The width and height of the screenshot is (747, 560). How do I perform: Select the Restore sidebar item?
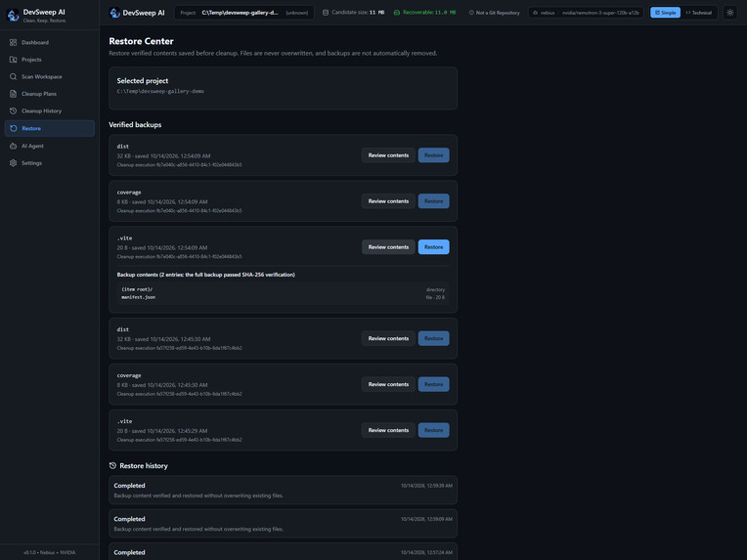[x=50, y=129]
